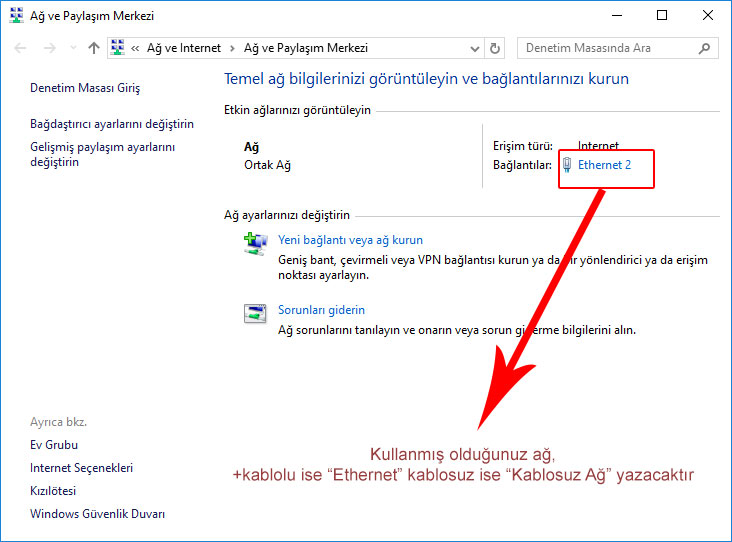Image resolution: width=732 pixels, height=542 pixels.
Task: Click the Ethernet plug icon beside Ethernet 2
Action: pyautogui.click(x=567, y=165)
